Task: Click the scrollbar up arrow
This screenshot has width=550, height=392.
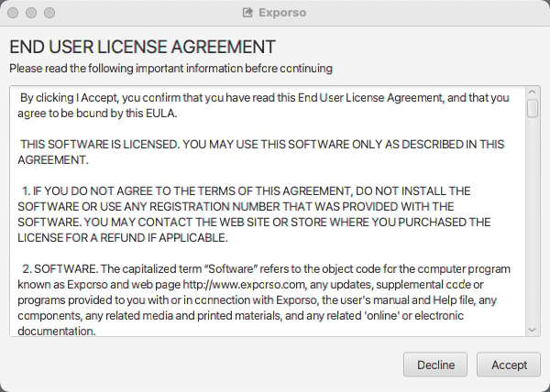Action: pyautogui.click(x=533, y=93)
